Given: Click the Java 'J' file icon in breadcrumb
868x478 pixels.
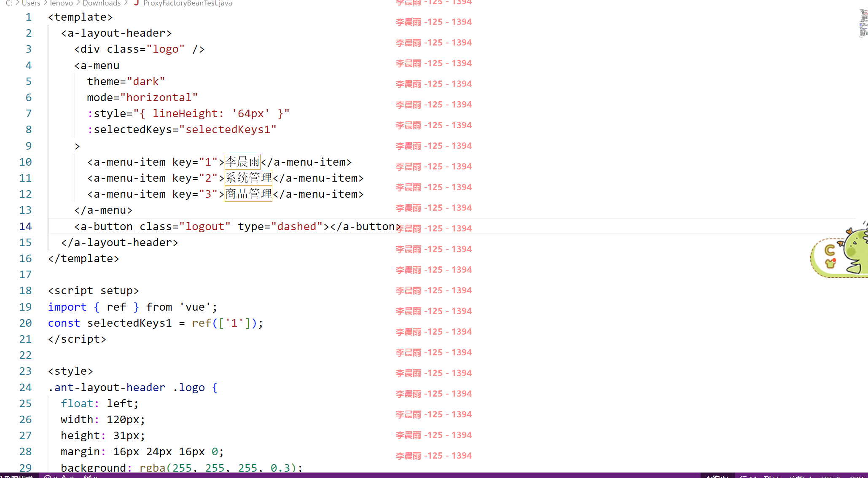Looking at the screenshot, I should pos(136,3).
